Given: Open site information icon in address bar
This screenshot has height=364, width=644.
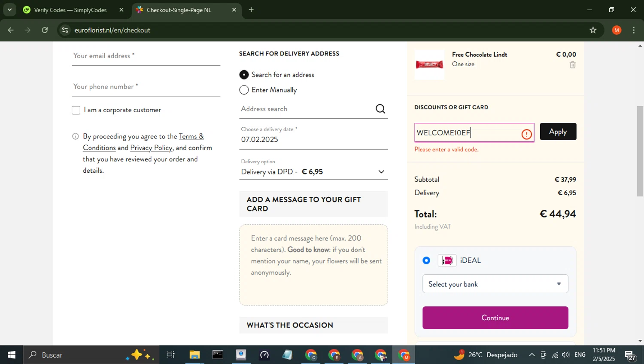Looking at the screenshot, I should pos(65,30).
